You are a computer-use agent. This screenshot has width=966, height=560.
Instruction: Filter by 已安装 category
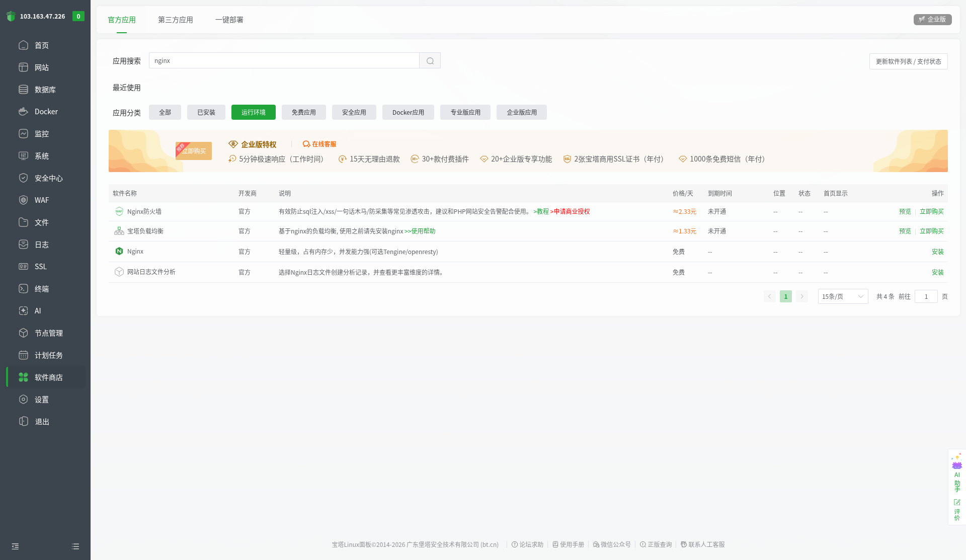[x=206, y=112]
